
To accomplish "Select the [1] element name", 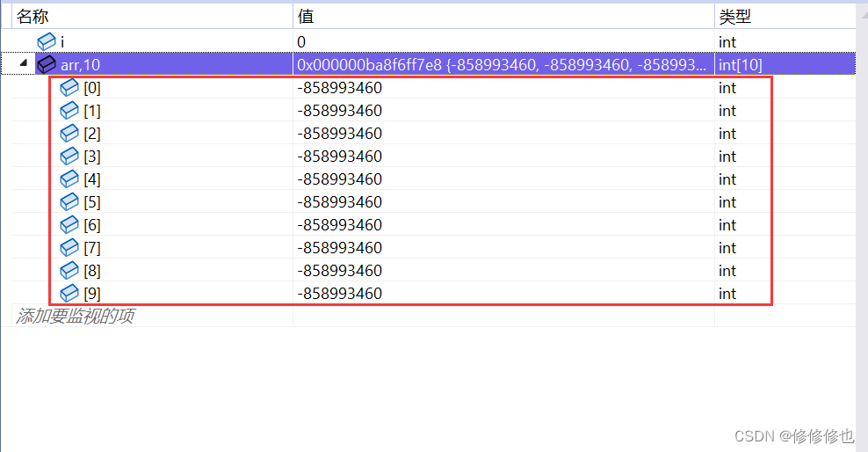I will (92, 111).
